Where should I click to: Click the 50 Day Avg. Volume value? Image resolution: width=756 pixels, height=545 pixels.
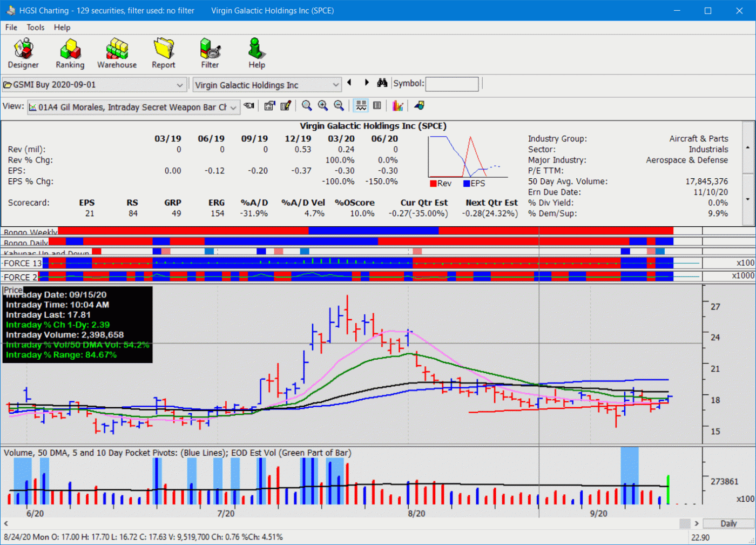pos(707,181)
